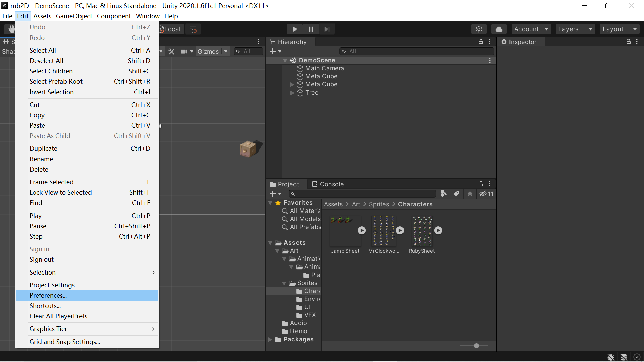
Task: Click the Play button in toolbar
Action: pyautogui.click(x=294, y=29)
